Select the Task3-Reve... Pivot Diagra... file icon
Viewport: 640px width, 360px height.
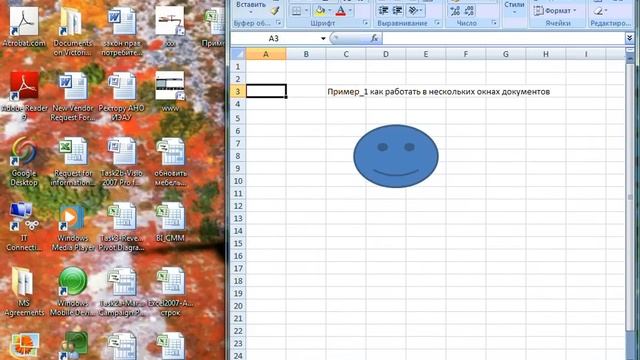pyautogui.click(x=122, y=227)
